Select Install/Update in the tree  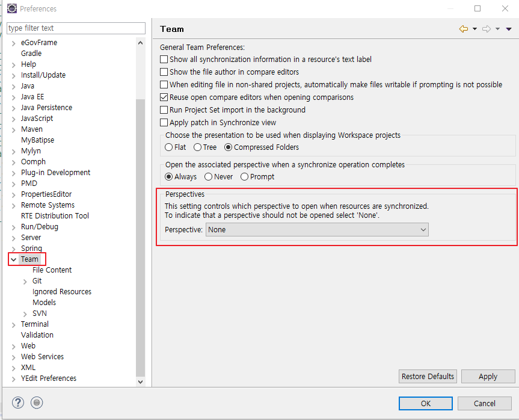click(43, 75)
